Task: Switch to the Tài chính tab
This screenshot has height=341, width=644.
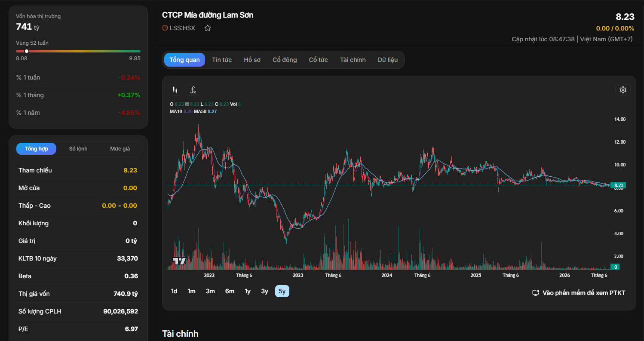Action: (x=353, y=60)
